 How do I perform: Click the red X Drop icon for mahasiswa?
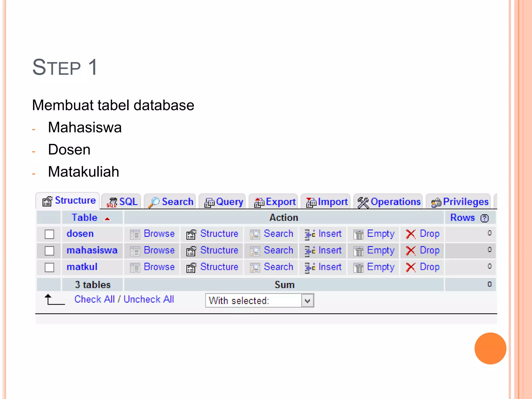(411, 251)
